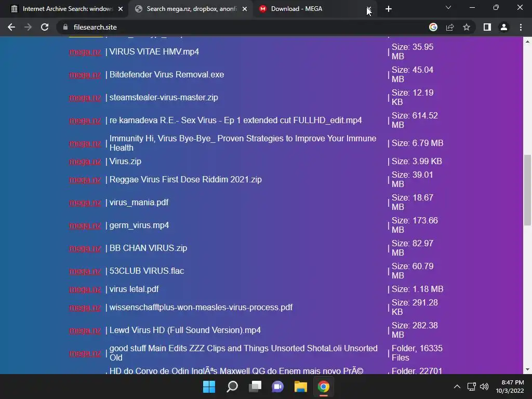Viewport: 532px width, 399px height.
Task: Select the text '53CLUB VIRUS.flac'
Action: pyautogui.click(x=147, y=271)
